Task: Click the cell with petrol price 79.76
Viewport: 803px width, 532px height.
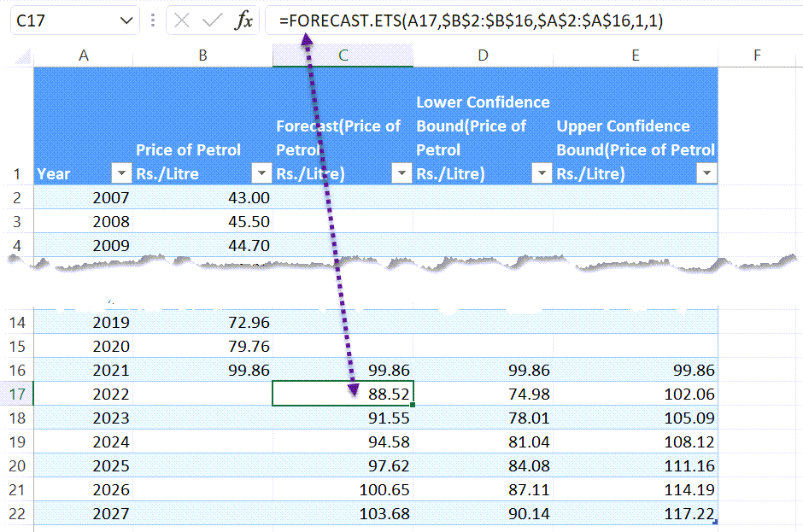Action: pos(202,346)
